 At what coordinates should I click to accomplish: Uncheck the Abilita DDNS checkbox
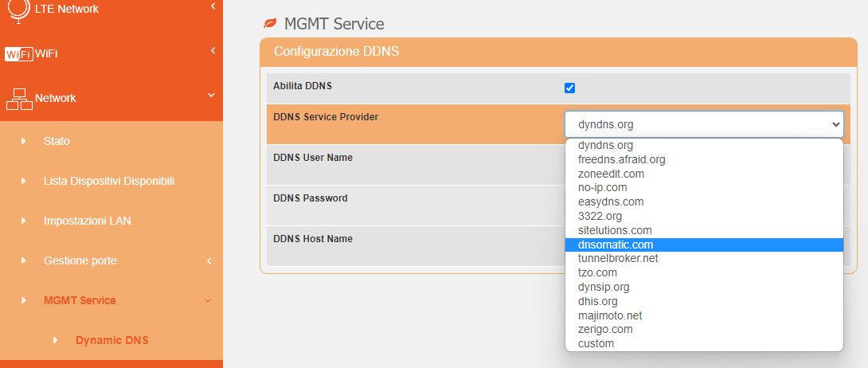click(569, 88)
